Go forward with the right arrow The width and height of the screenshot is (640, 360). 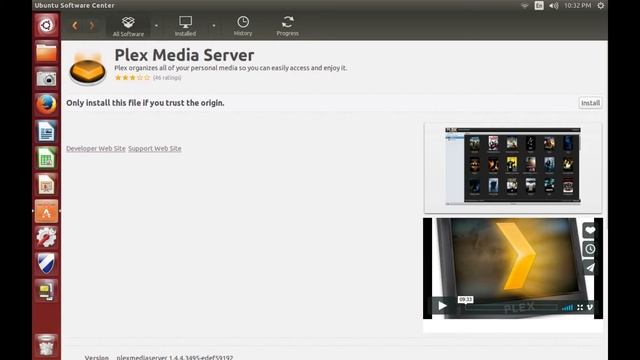tap(92, 26)
